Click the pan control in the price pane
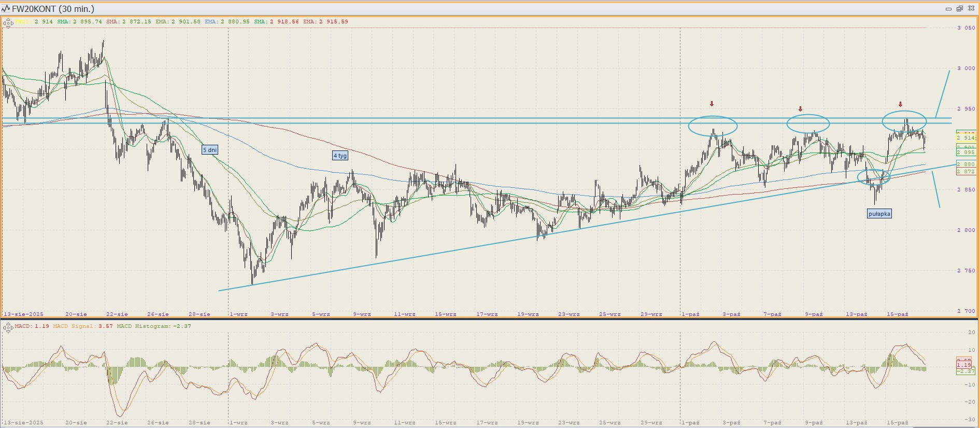The width and height of the screenshot is (980, 428). tap(8, 23)
